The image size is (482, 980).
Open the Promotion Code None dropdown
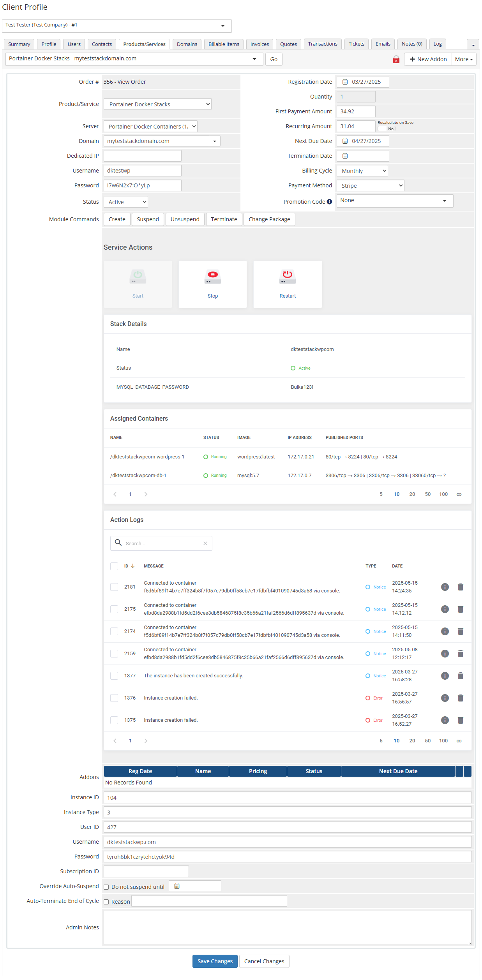[x=395, y=201]
